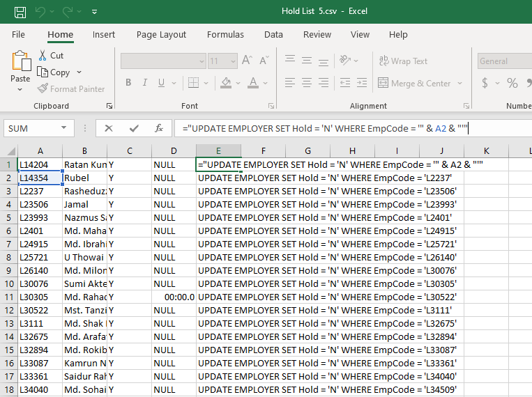Viewport: 532px width, 397px height.
Task: Open the File menu
Action: (x=18, y=34)
